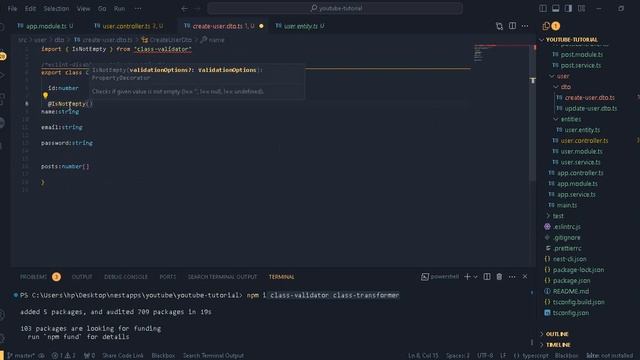Open .prettierrc file
Screen dimensions: 640x360
pos(567,248)
